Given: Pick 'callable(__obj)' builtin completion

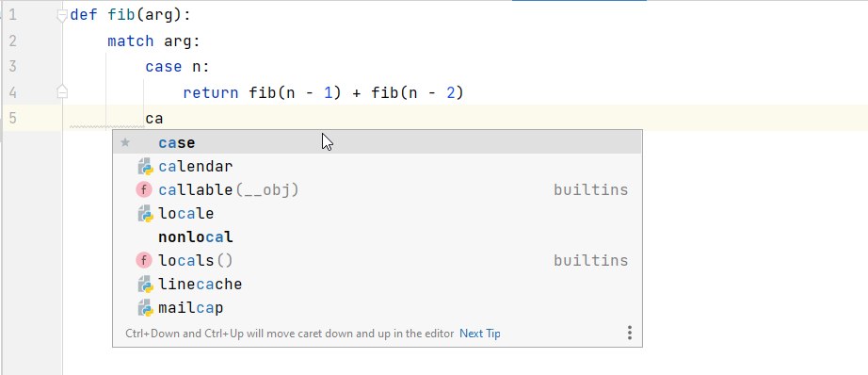Looking at the screenshot, I should click(377, 190).
